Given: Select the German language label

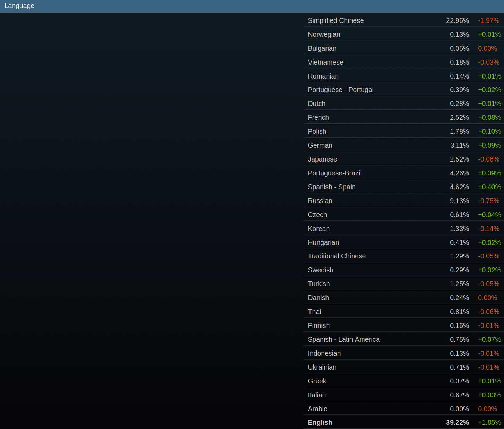Looking at the screenshot, I should [320, 145].
